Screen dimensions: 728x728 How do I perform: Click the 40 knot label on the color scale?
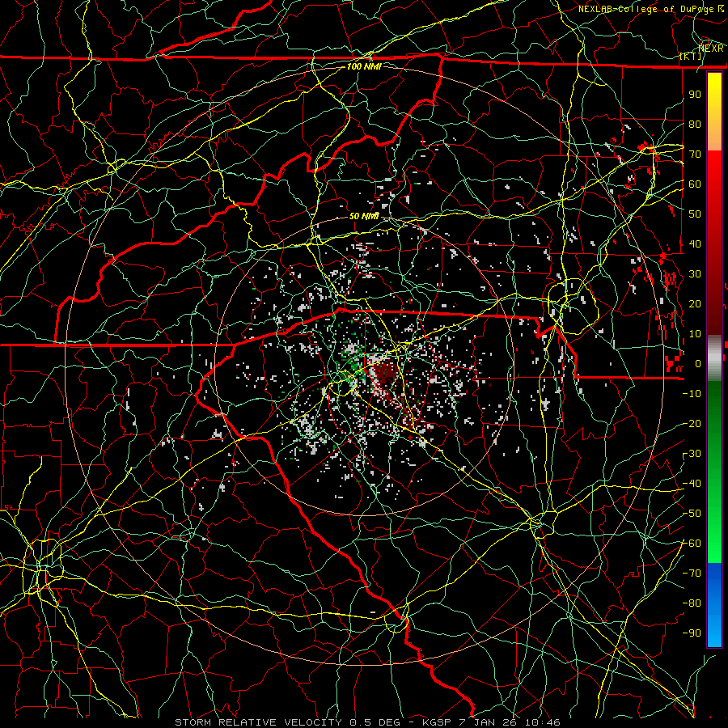pos(695,243)
